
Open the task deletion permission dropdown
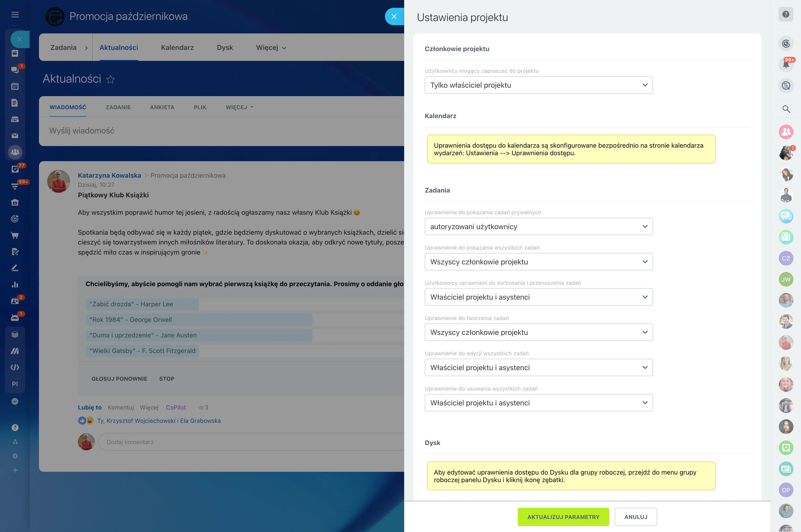pos(538,403)
